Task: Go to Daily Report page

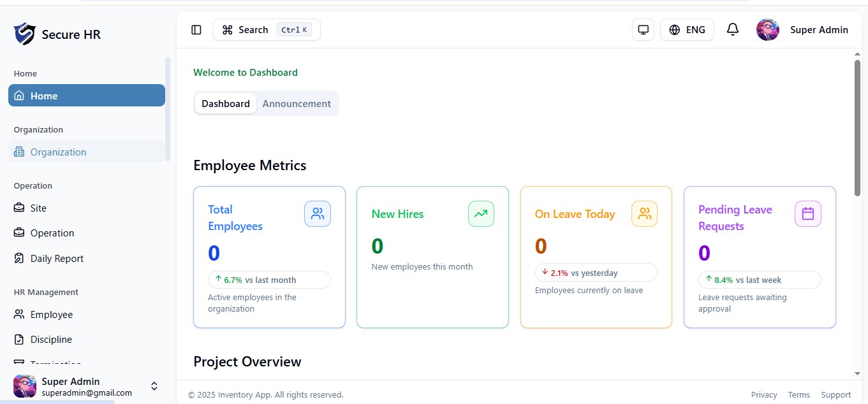Action: [x=57, y=258]
